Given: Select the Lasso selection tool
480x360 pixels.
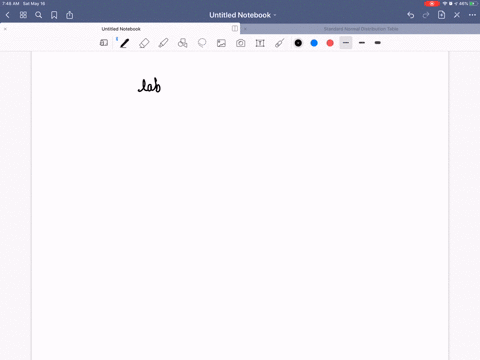Looking at the screenshot, I should [x=202, y=43].
